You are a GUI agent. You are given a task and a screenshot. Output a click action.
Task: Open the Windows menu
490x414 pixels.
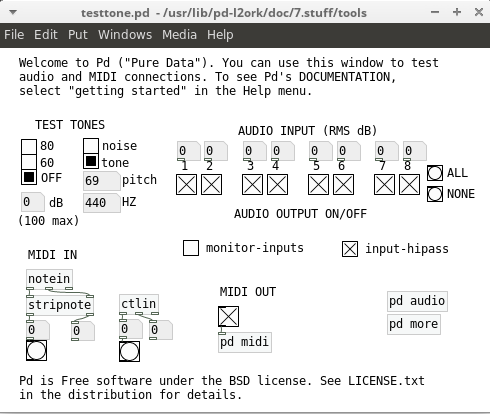pos(125,35)
